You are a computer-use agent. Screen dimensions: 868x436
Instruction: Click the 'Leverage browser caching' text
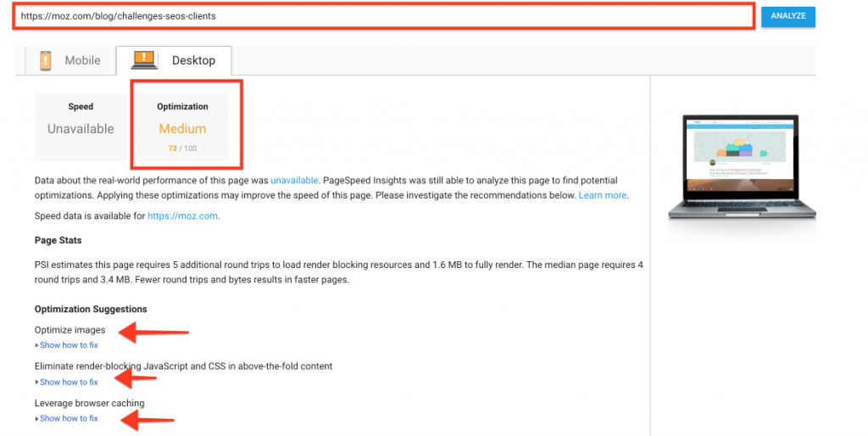click(x=90, y=403)
